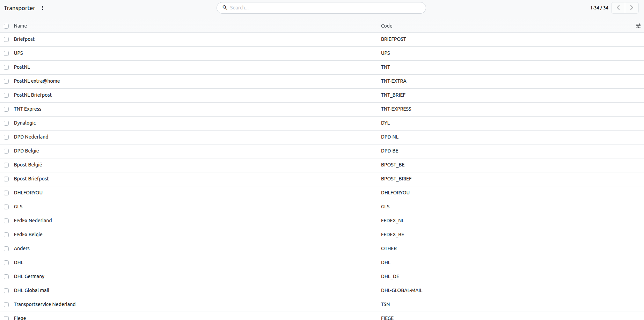Click the code cell DHL-GLOBAL-MAIL

(x=402, y=290)
